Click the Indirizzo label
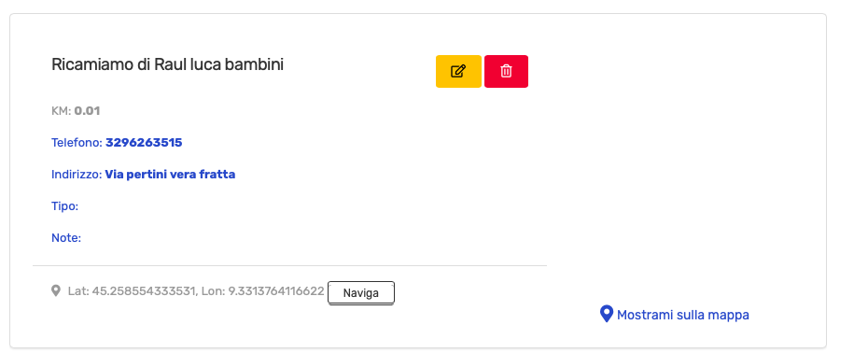The width and height of the screenshot is (868, 353). tap(77, 175)
